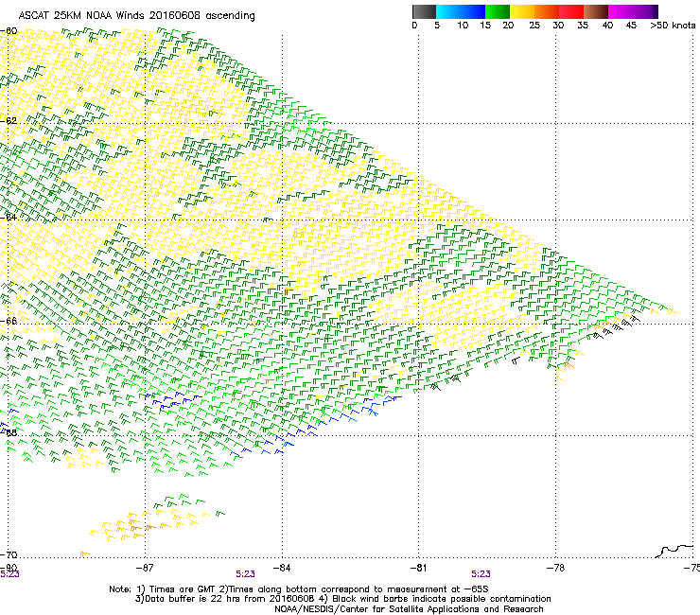Click the title 'ASCAT 25KM NOAA Winds 20160608 ascending'
The height and width of the screenshot is (615, 700).
point(136,16)
